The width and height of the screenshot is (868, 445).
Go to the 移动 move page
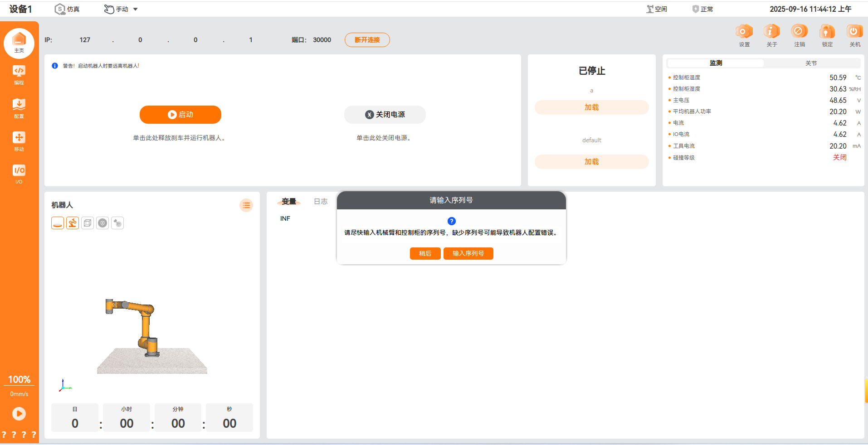[x=19, y=141]
